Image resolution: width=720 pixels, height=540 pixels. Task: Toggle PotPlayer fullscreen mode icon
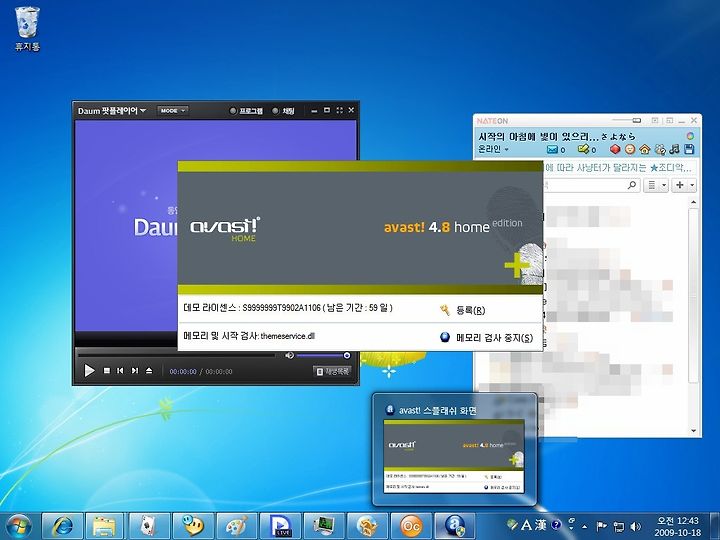[x=339, y=110]
